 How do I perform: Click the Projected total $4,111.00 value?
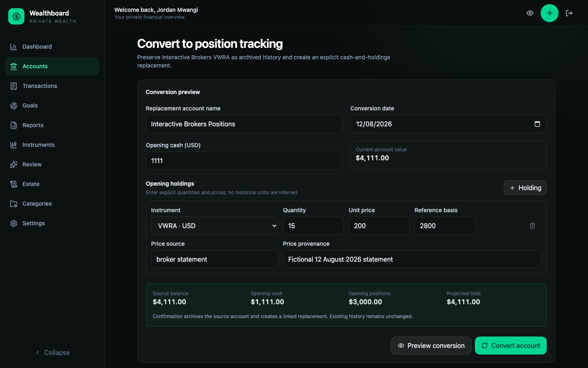(463, 302)
